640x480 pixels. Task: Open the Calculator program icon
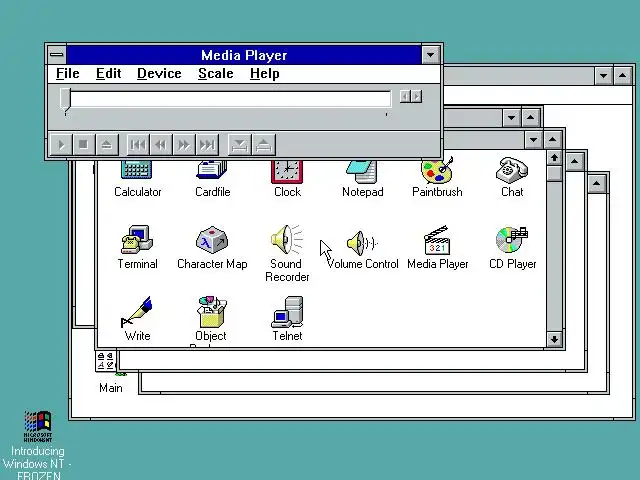[x=137, y=170]
